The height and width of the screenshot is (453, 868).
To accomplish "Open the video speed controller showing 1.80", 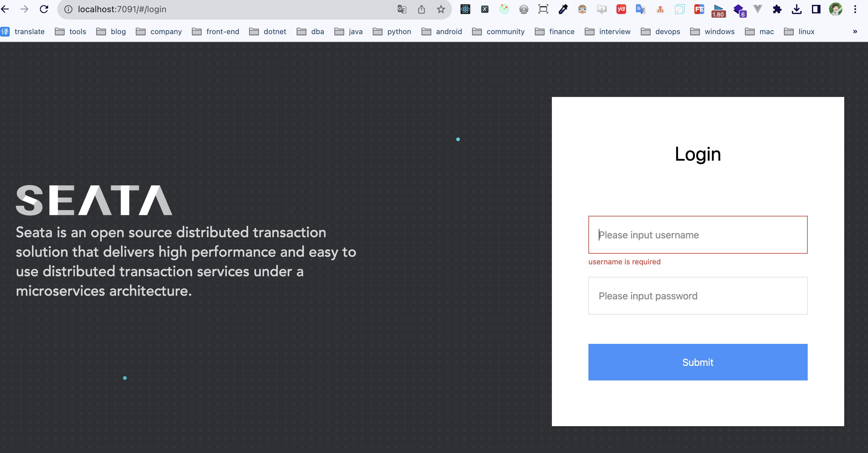I will click(718, 9).
